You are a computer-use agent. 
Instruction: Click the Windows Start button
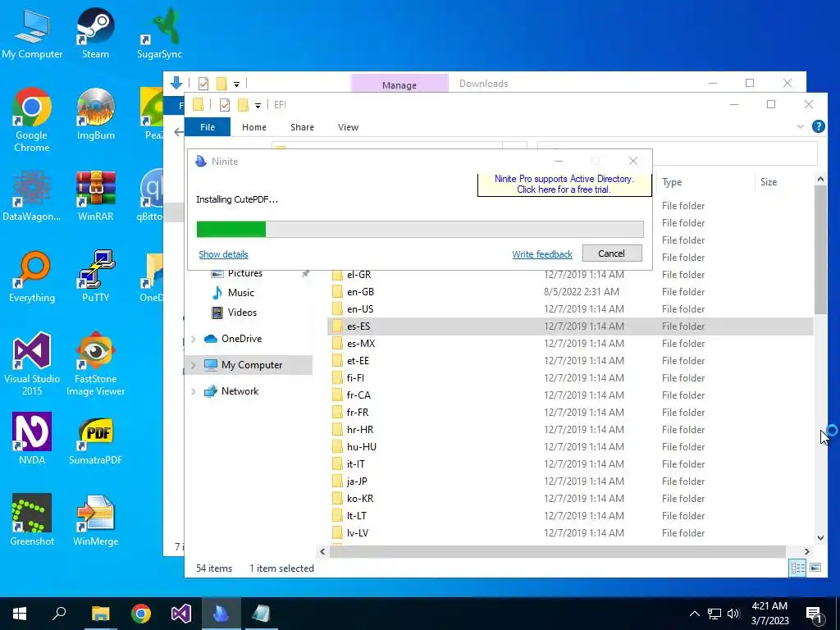click(x=20, y=614)
